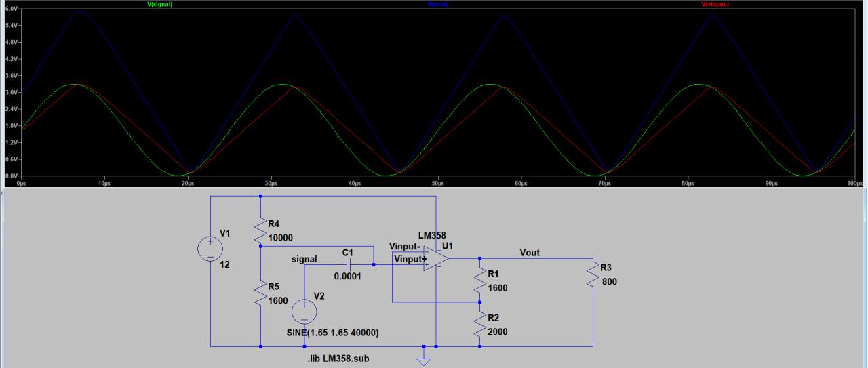Click the R1 value '1600'
This screenshot has width=868, height=368.
(x=498, y=287)
